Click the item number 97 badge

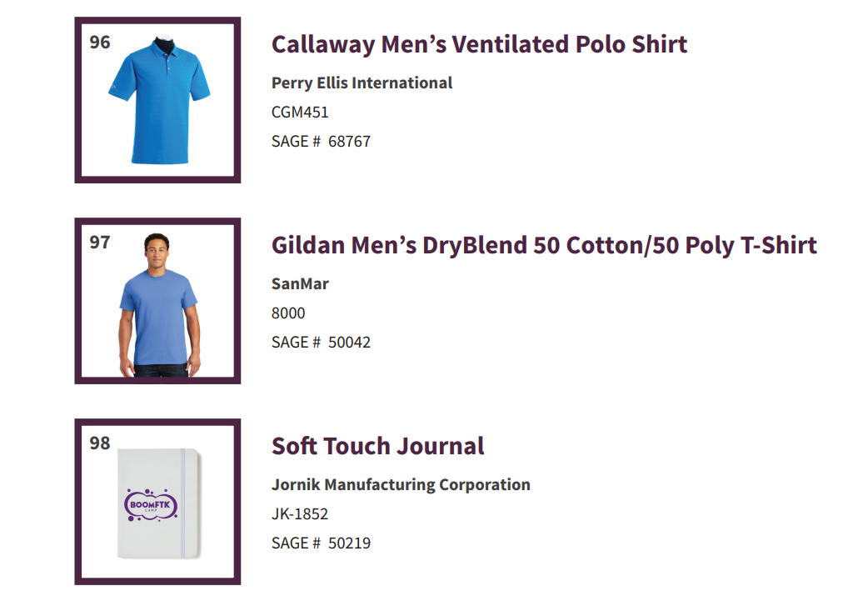coord(100,242)
